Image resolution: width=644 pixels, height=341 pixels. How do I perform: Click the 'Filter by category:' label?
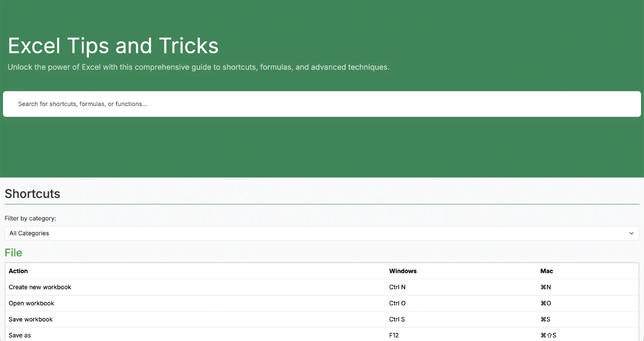pyautogui.click(x=30, y=218)
